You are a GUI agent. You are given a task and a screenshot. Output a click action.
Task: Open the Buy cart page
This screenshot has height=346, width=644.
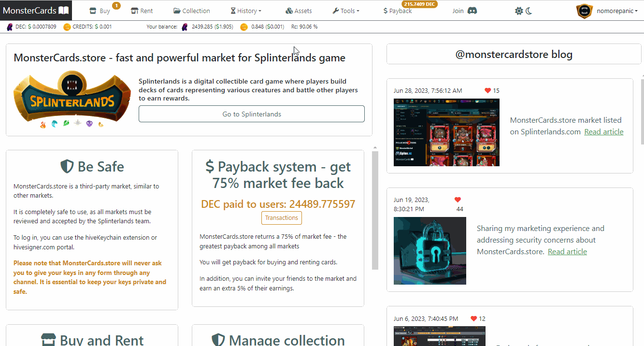(100, 11)
